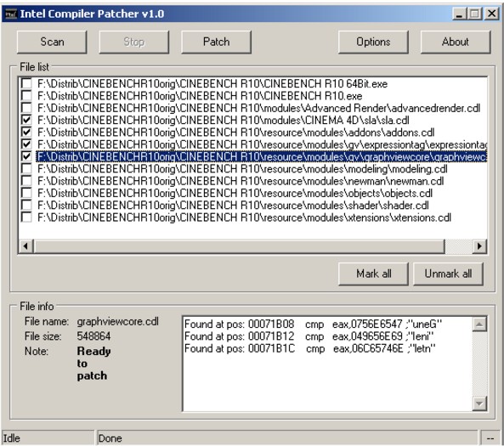Click the file info scroll down arrow
504x446 pixels.
click(x=479, y=404)
